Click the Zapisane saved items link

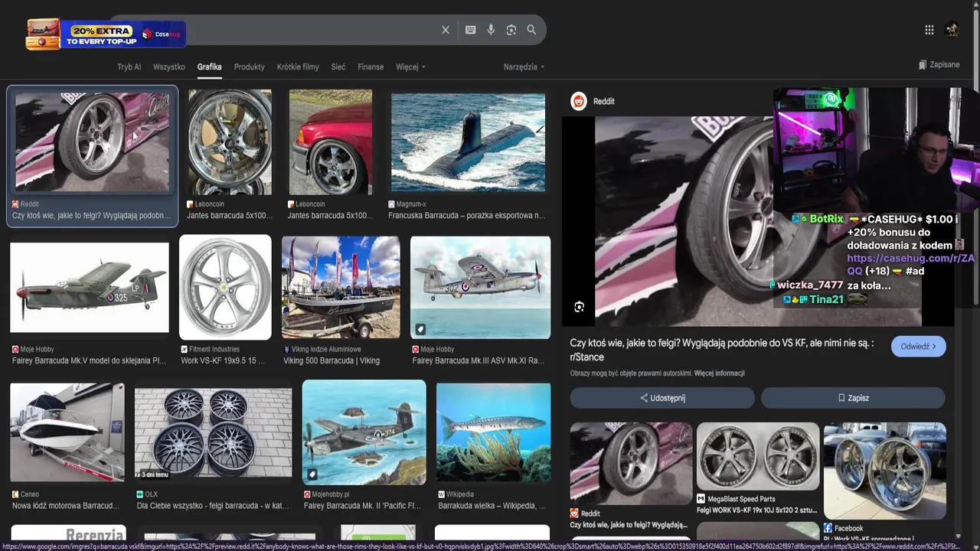click(939, 65)
